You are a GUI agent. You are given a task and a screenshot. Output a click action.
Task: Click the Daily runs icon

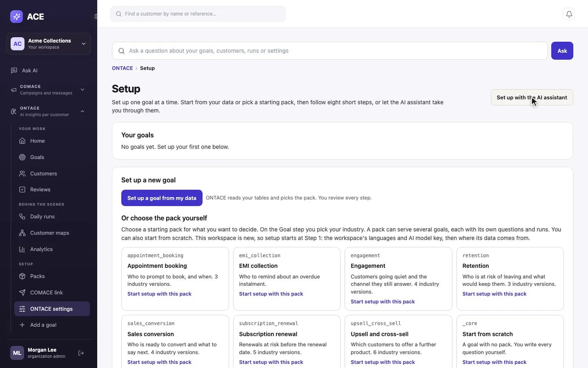[x=22, y=216]
